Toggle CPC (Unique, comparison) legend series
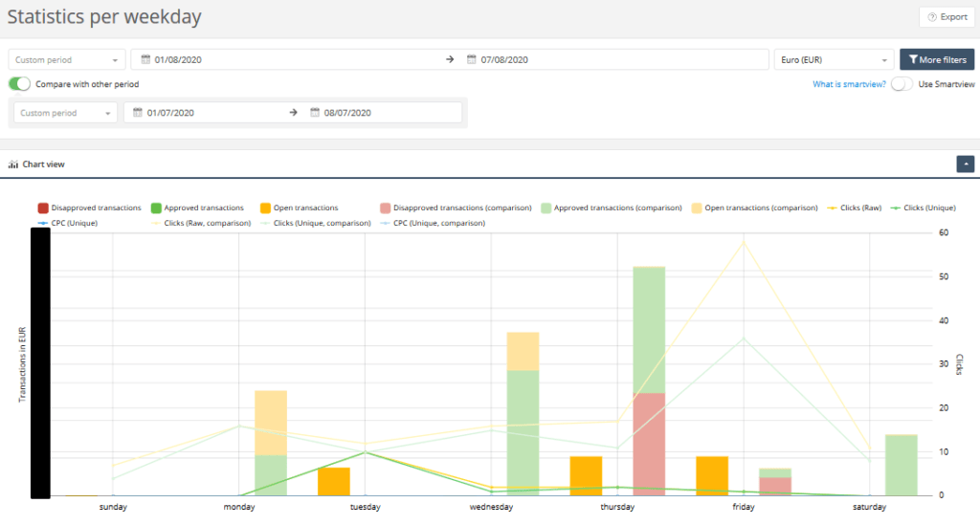This screenshot has height=525, width=980. coord(433,223)
